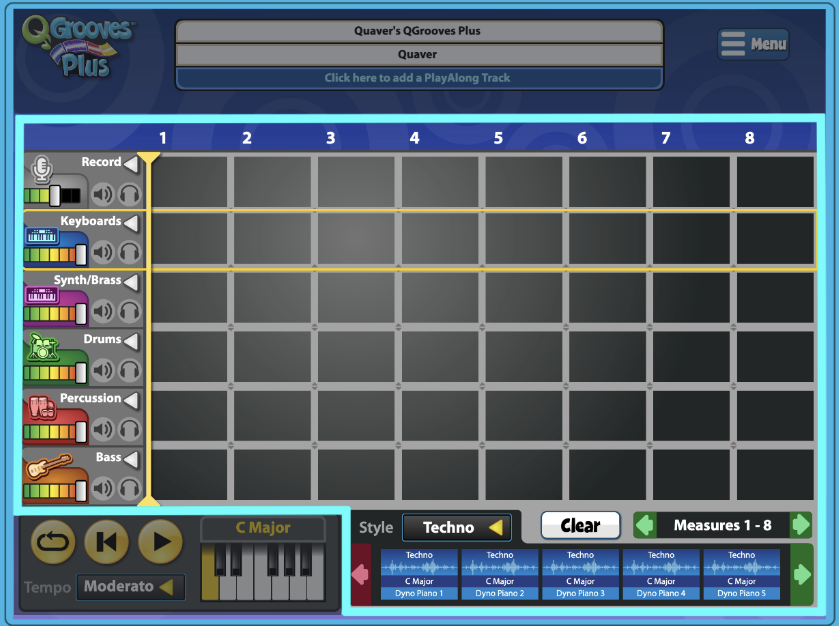Select the Keyboards cell in measure 1

coord(189,239)
